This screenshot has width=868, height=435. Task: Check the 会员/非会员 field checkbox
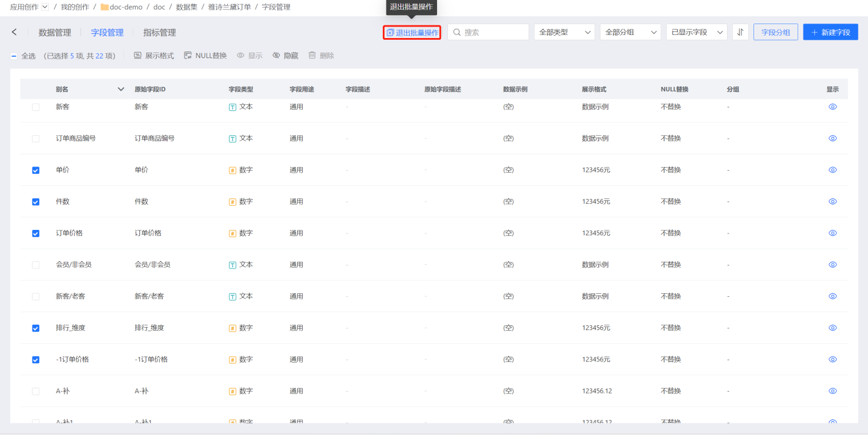pyautogui.click(x=36, y=265)
